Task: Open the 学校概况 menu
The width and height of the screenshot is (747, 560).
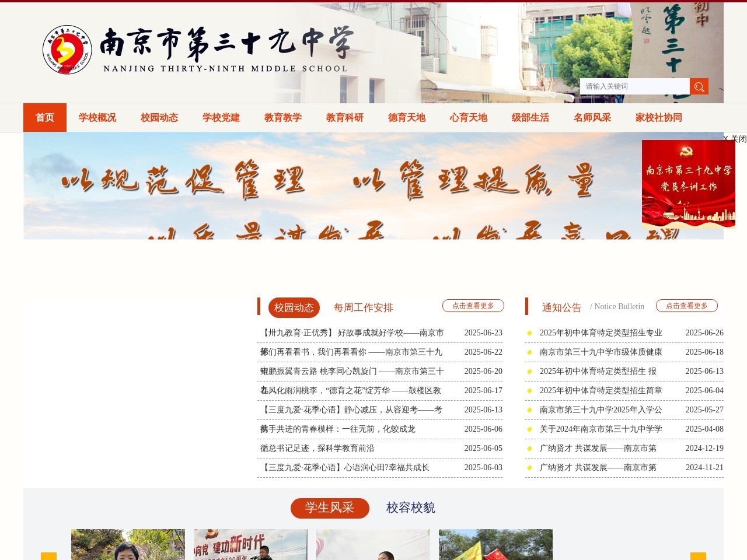Action: pyautogui.click(x=97, y=117)
